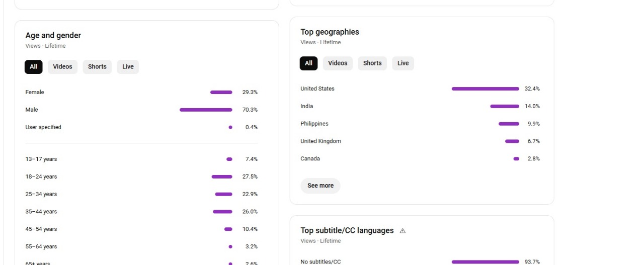Select All chip in Age and gender
The image size is (644, 265).
coord(33,67)
